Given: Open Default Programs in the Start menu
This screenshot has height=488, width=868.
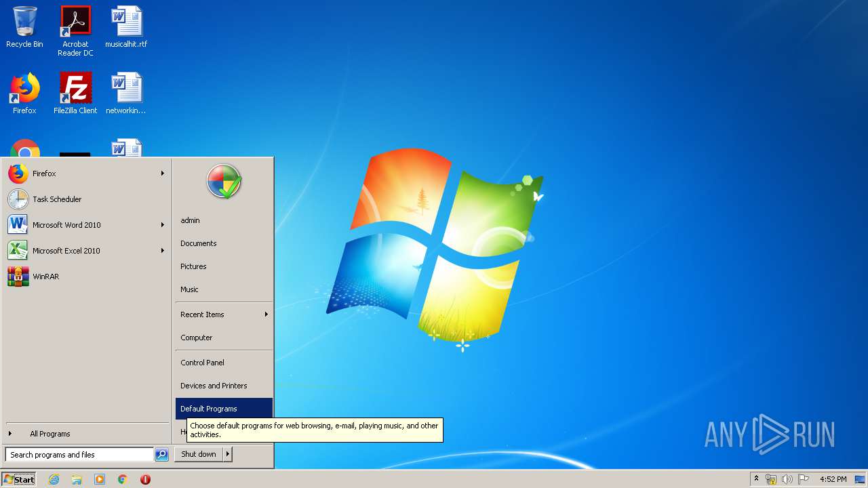Looking at the screenshot, I should pos(224,409).
